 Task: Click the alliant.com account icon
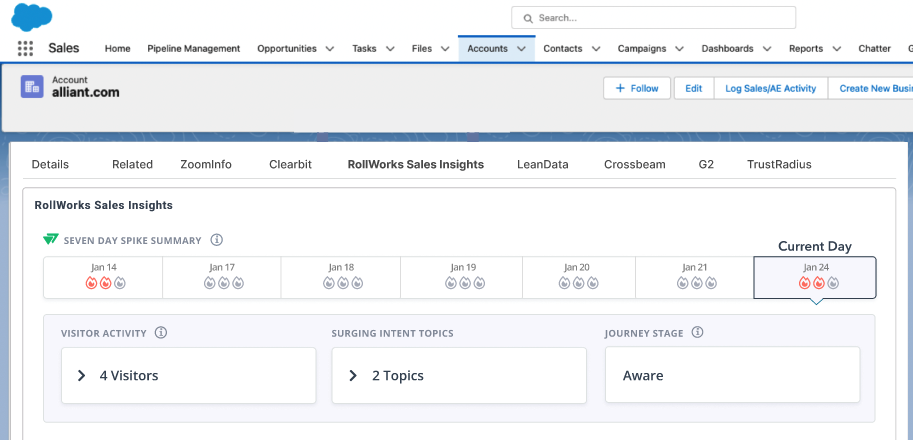(32, 87)
